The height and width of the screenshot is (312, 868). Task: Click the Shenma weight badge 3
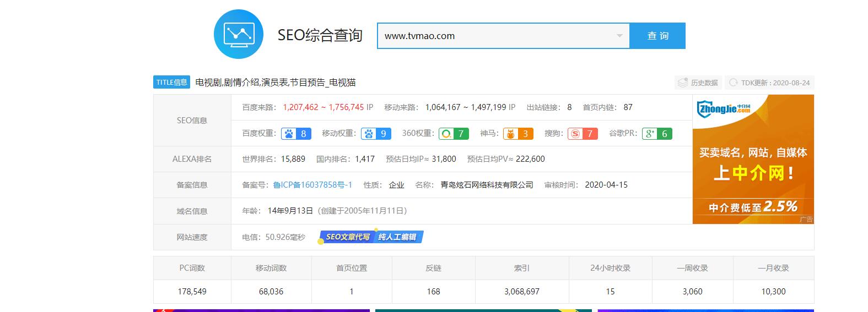517,134
